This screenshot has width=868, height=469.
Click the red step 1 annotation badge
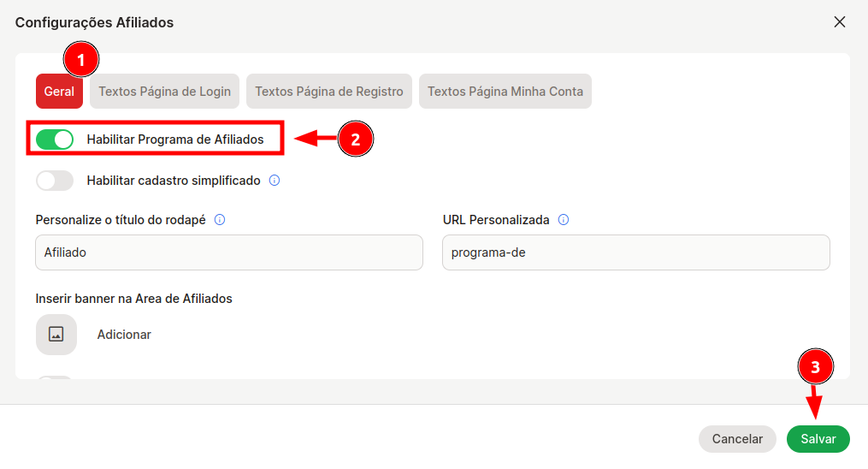pos(81,59)
